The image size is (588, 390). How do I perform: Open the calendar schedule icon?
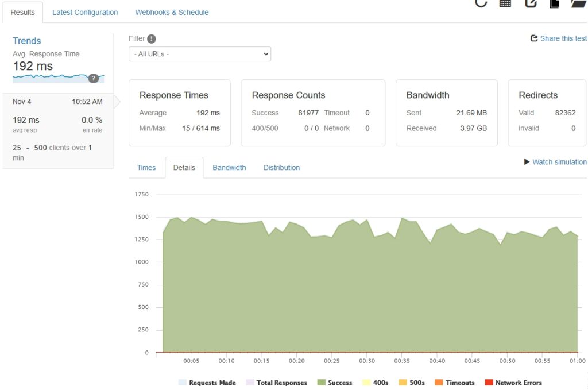coord(505,3)
